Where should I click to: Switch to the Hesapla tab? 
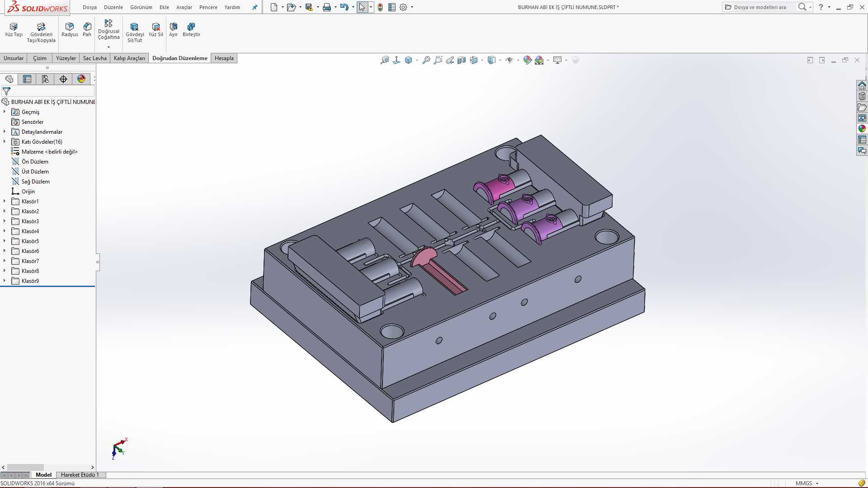224,58
